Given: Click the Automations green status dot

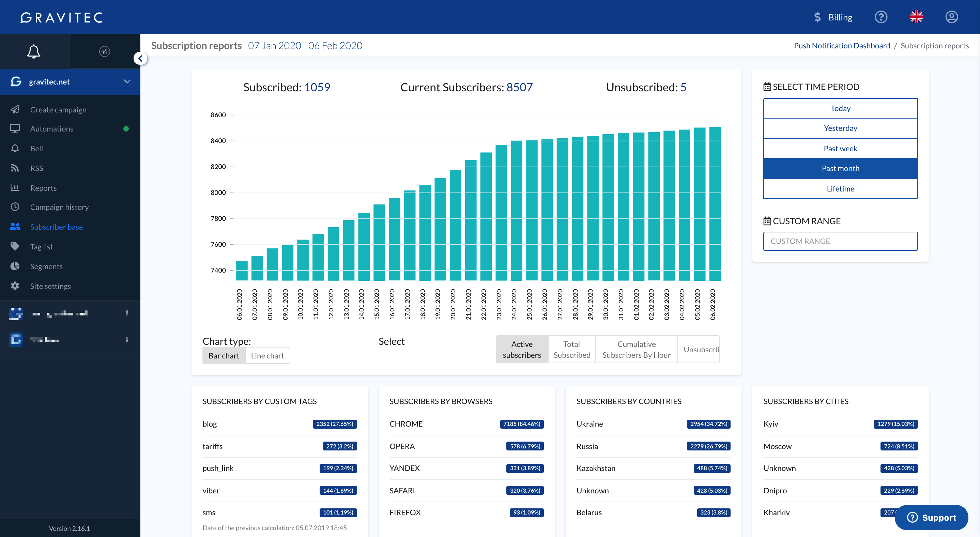Looking at the screenshot, I should pos(126,128).
